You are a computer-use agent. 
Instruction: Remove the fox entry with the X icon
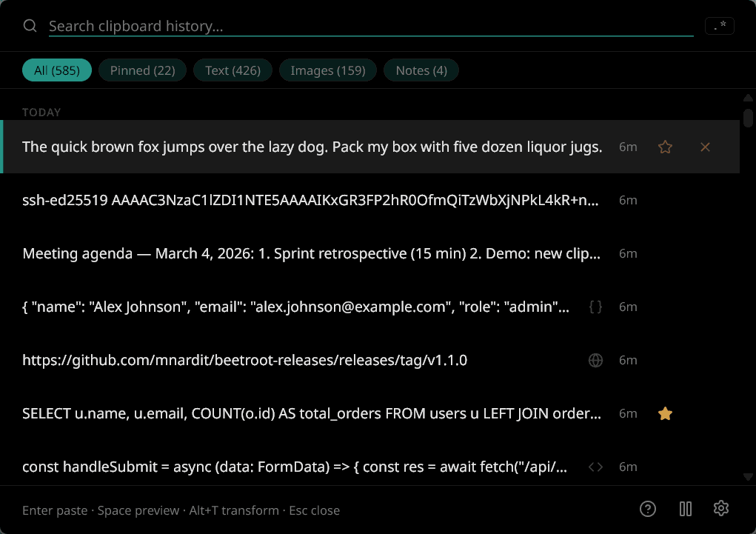(x=704, y=147)
